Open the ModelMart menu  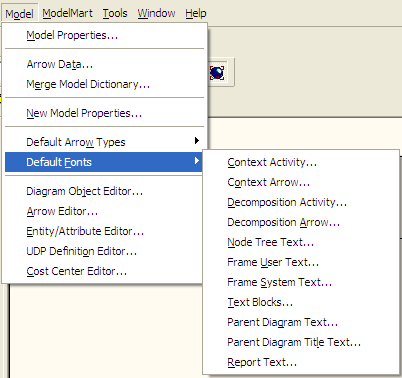tap(67, 13)
